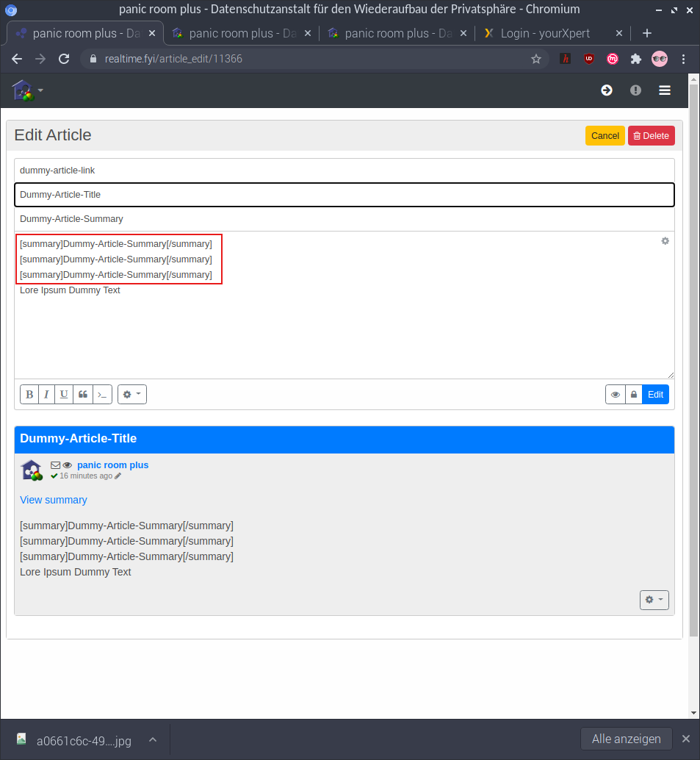
Task: Click the vertical page scrollbar
Action: pyautogui.click(x=694, y=368)
